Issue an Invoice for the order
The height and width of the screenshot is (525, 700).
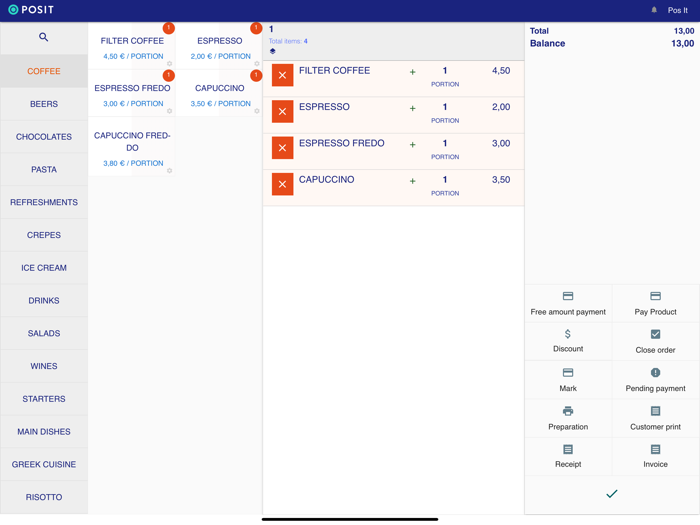pyautogui.click(x=655, y=456)
